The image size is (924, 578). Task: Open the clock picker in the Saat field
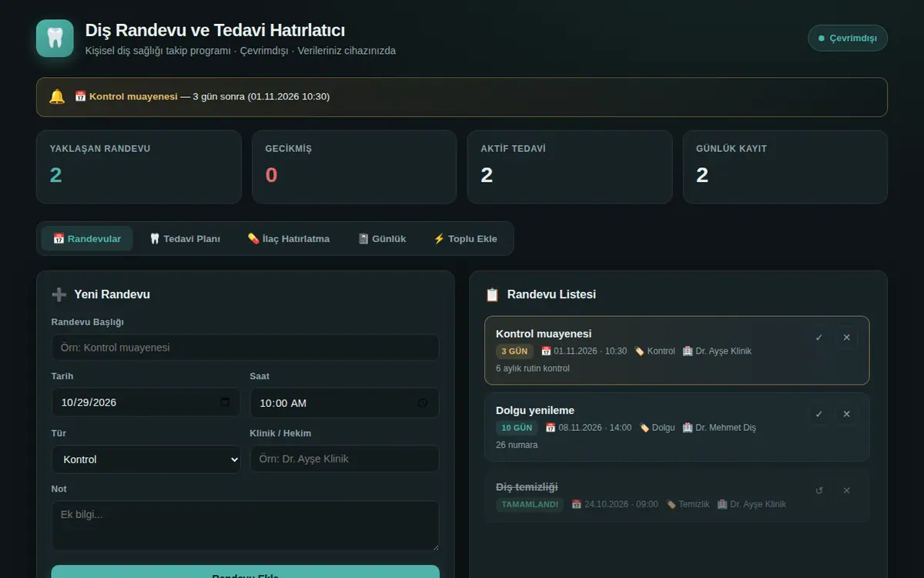click(x=423, y=402)
